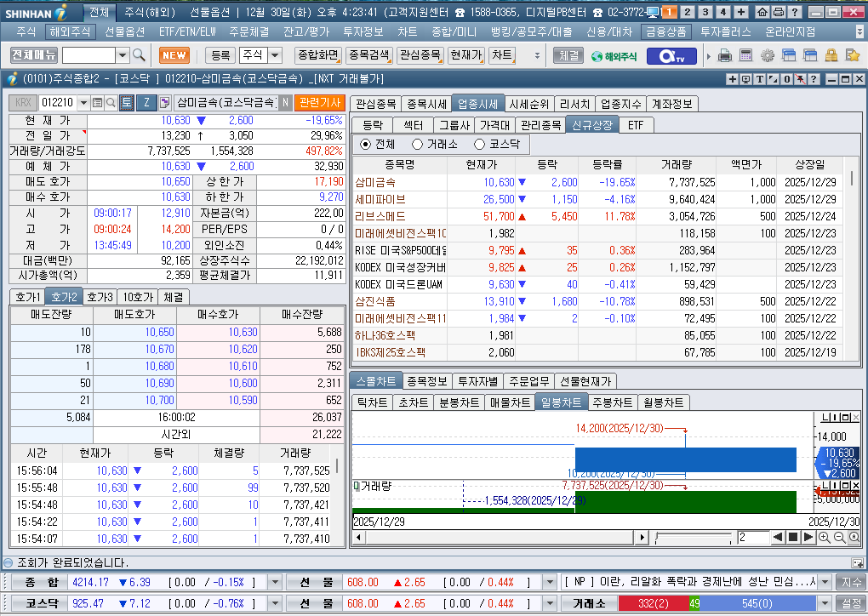Expand the stock code 012210 dropdown
This screenshot has height=616, width=868.
[x=83, y=102]
